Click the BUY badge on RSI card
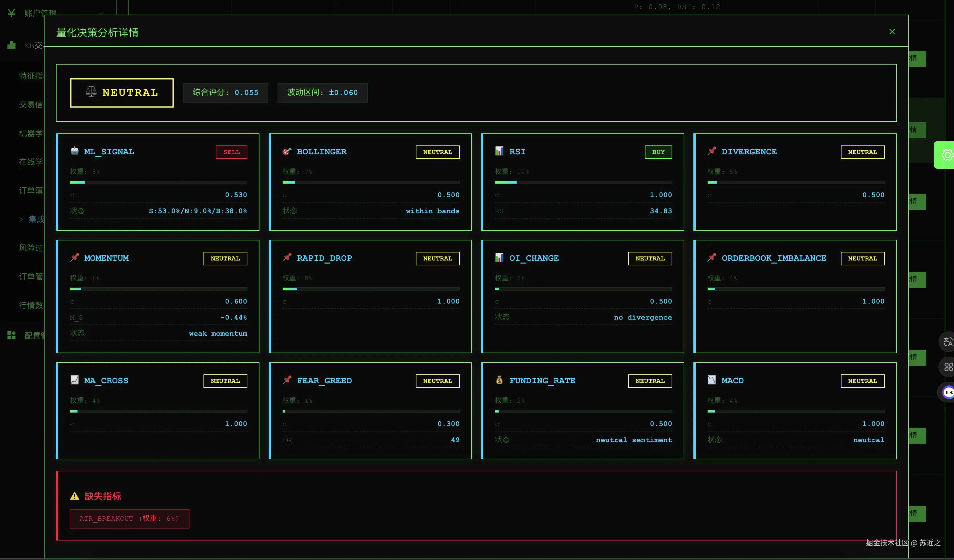 point(658,152)
